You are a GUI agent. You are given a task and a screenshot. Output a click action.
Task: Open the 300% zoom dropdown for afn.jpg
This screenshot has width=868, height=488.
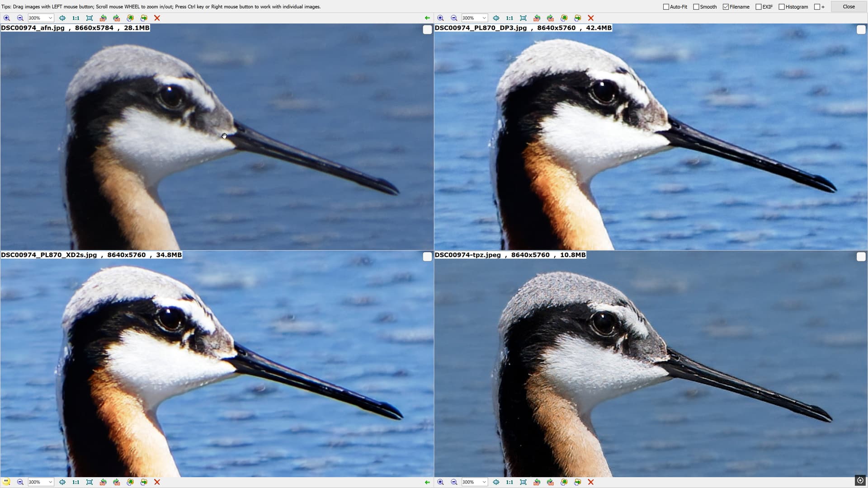click(50, 18)
